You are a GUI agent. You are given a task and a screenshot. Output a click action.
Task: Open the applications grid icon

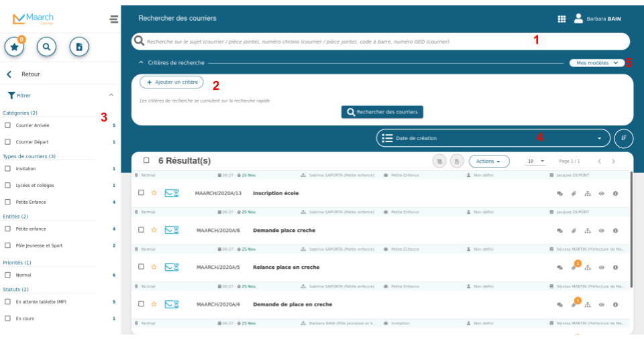[x=561, y=19]
